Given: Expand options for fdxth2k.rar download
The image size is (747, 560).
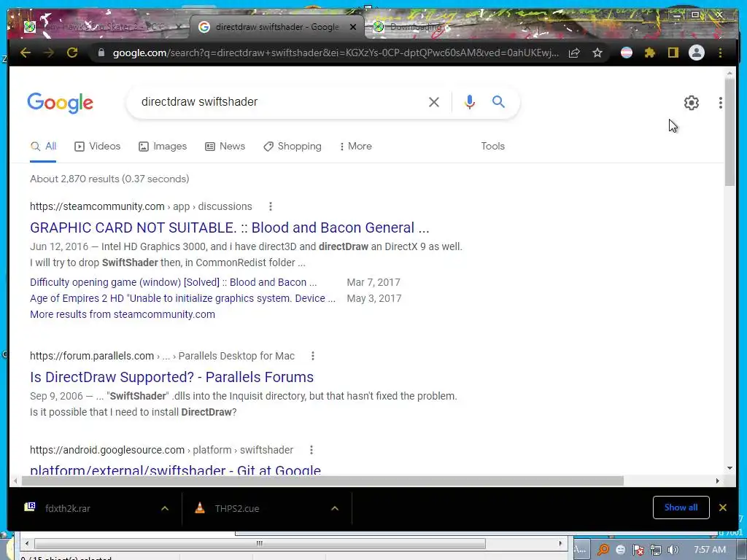Looking at the screenshot, I should (165, 508).
